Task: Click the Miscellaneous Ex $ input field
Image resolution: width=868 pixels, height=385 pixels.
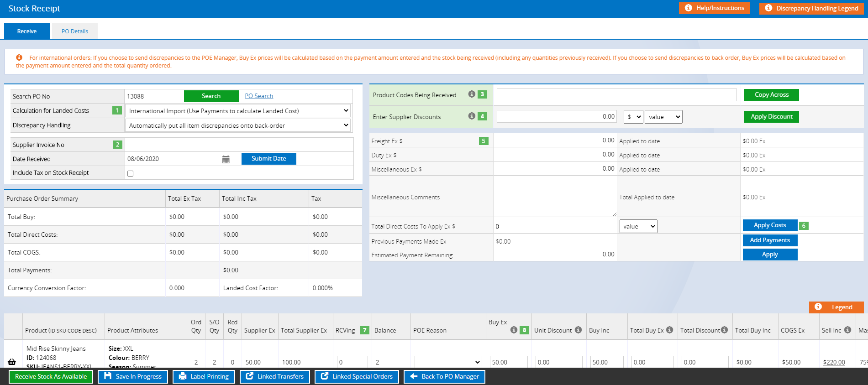Action: point(555,169)
